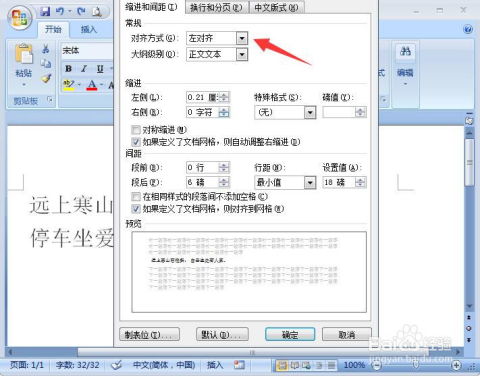The image size is (480, 376).
Task: Open the 对齐方式 alignment dropdown
Action: pyautogui.click(x=242, y=38)
